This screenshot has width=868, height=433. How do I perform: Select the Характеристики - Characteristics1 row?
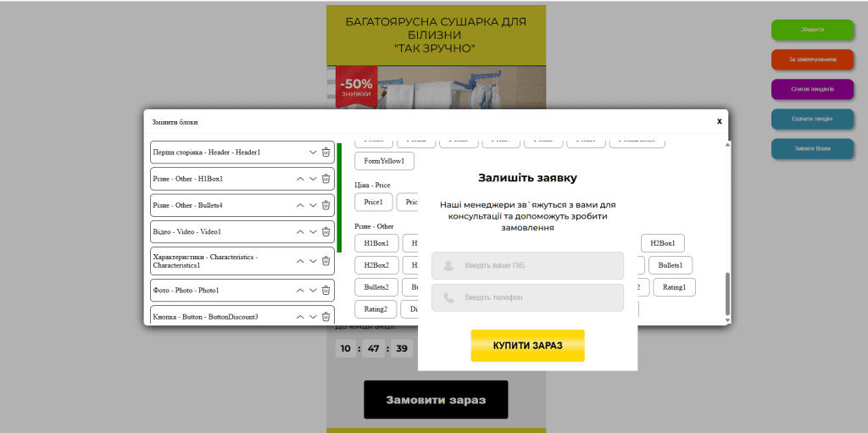pos(242,261)
